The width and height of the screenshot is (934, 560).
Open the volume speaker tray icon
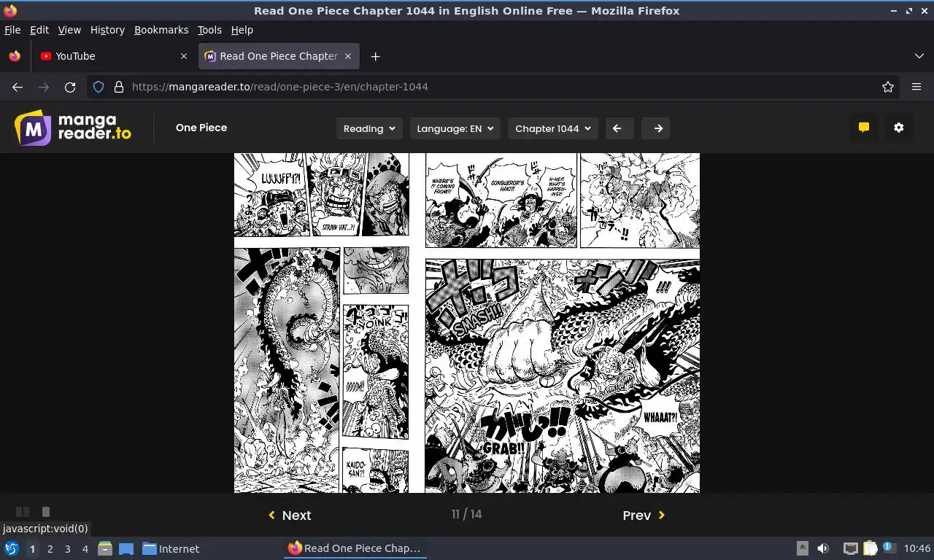coord(823,548)
